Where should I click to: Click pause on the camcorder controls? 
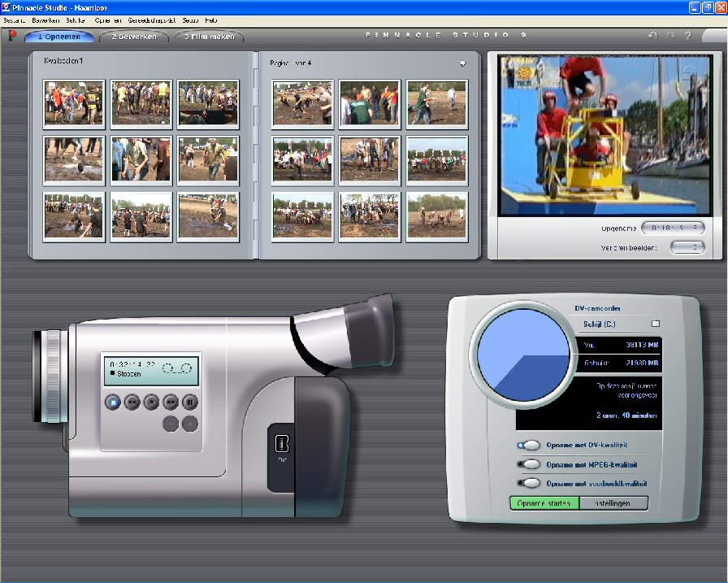pos(190,402)
